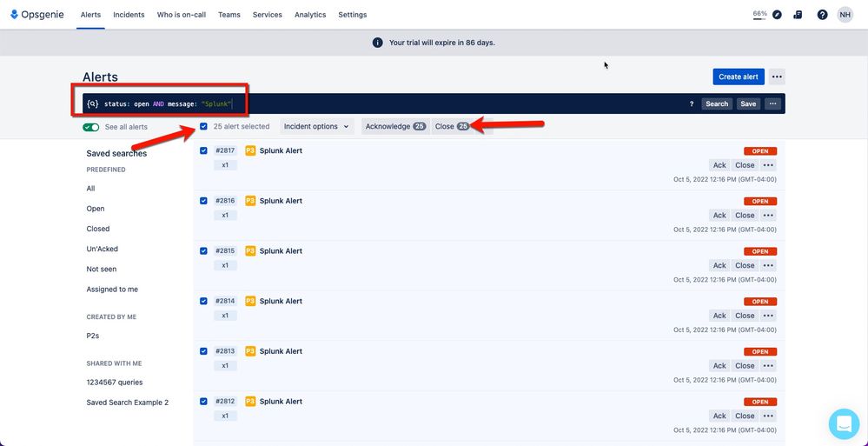Uncheck the select-all alerts checkbox
Viewport: 868px width, 446px height.
click(x=203, y=126)
